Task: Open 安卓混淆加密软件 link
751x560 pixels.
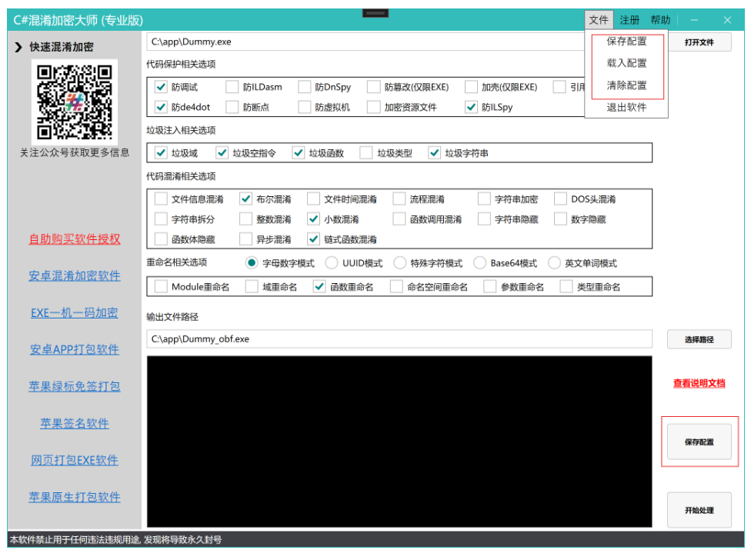Action: [74, 275]
